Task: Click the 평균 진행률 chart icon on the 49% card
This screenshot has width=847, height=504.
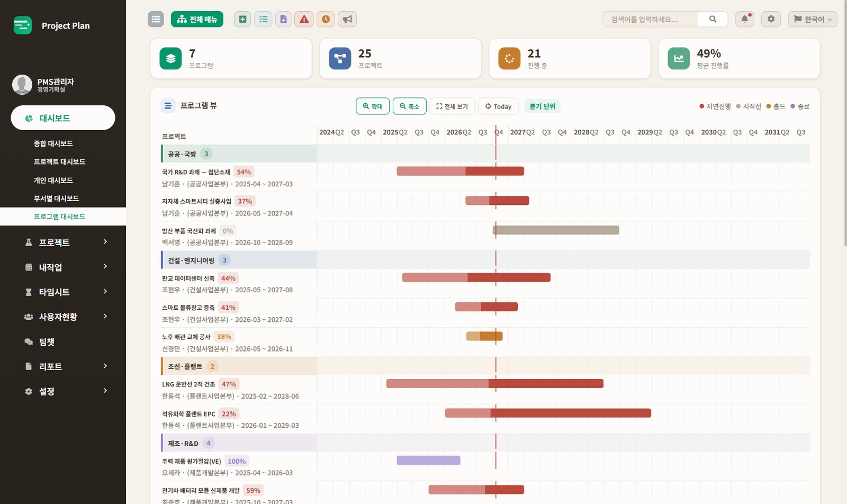Action: click(679, 58)
